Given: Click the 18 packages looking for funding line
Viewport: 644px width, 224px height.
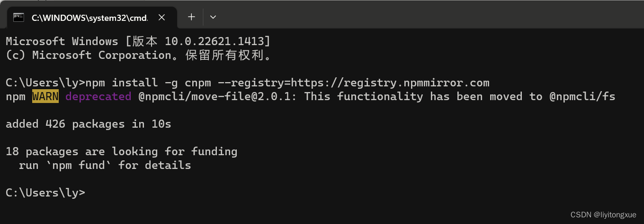Looking at the screenshot, I should click(121, 152).
